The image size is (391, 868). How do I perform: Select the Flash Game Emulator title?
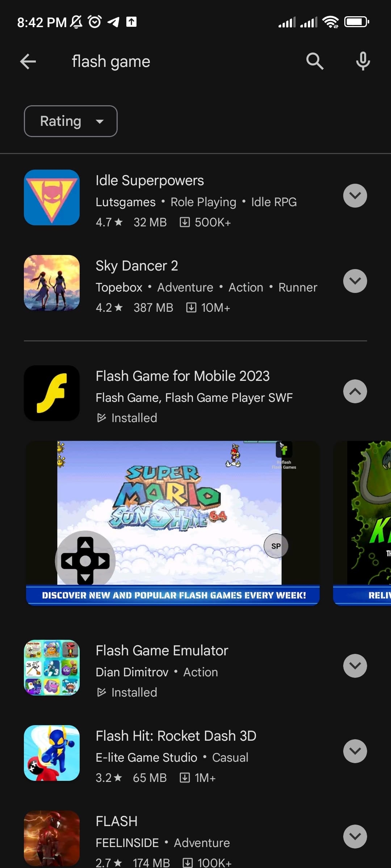[x=162, y=651]
